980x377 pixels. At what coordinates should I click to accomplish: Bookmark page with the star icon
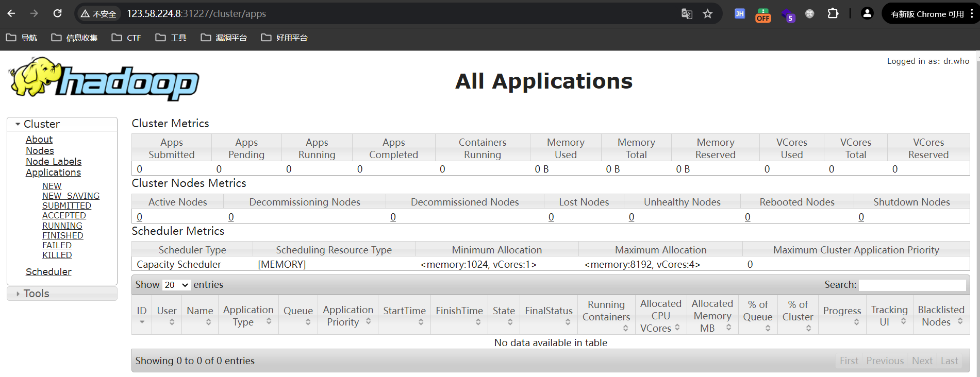point(708,14)
